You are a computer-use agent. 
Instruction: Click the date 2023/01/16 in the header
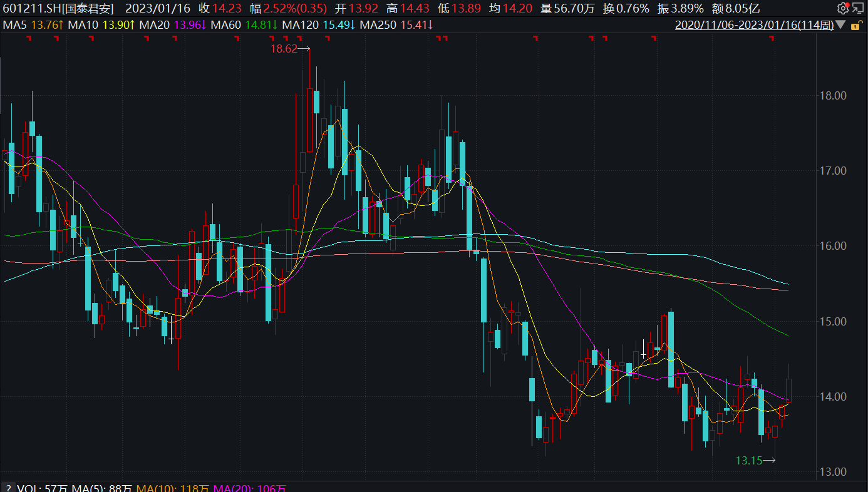pyautogui.click(x=157, y=8)
